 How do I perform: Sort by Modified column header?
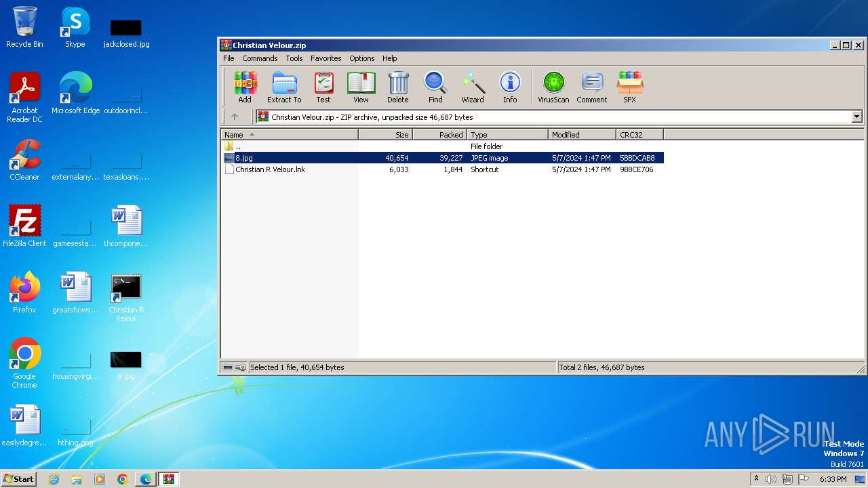coord(583,135)
